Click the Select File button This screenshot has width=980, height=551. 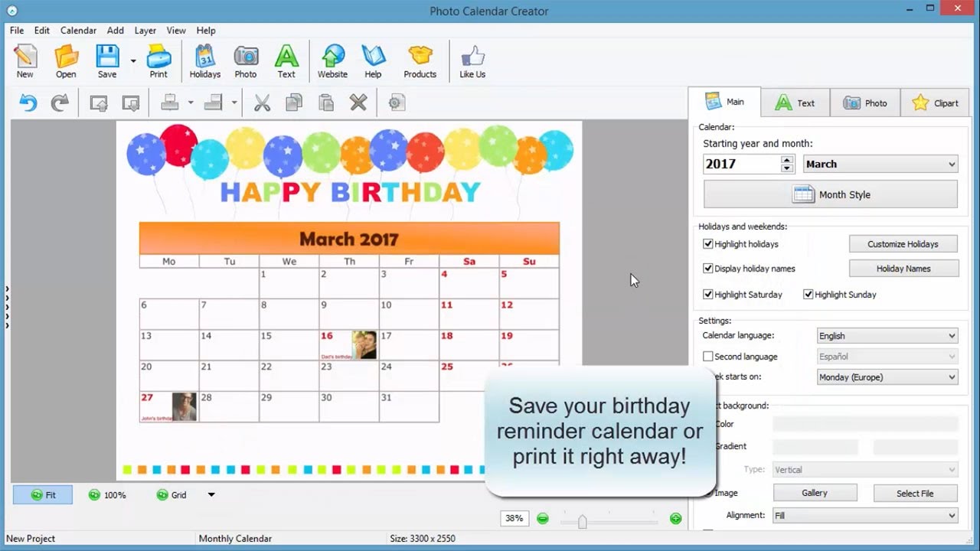(x=915, y=494)
